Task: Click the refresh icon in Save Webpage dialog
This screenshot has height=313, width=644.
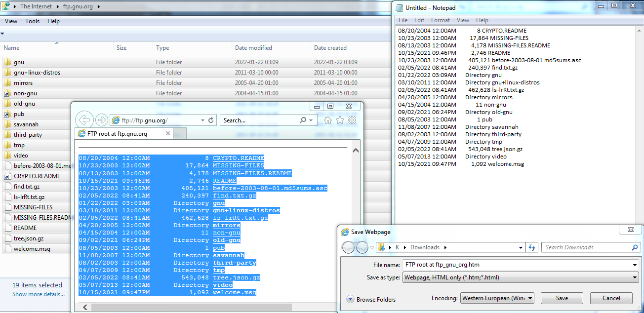Action: (x=532, y=247)
